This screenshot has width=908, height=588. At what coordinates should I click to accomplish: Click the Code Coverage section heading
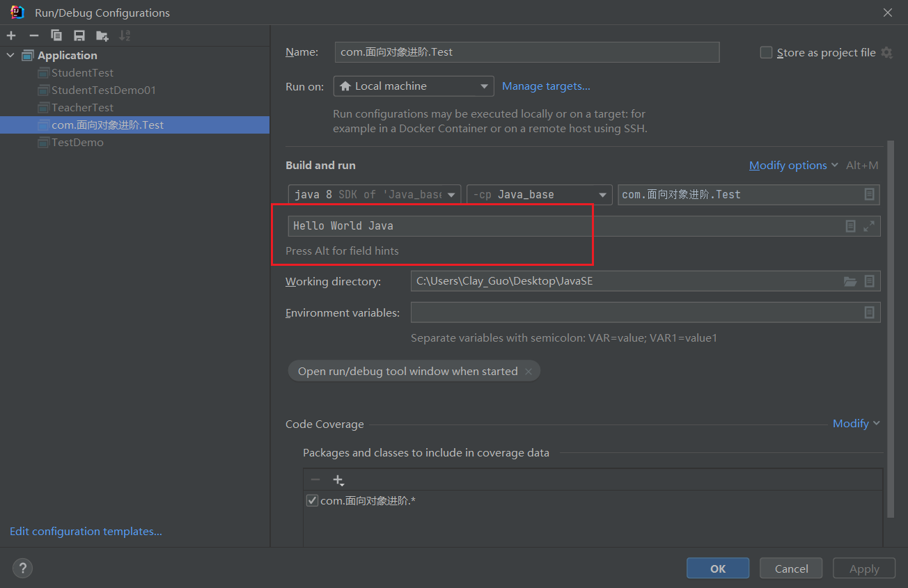click(324, 424)
